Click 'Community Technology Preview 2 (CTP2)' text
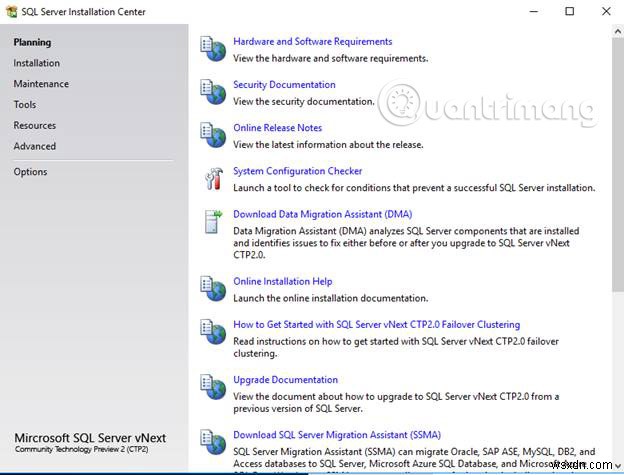 [82, 449]
